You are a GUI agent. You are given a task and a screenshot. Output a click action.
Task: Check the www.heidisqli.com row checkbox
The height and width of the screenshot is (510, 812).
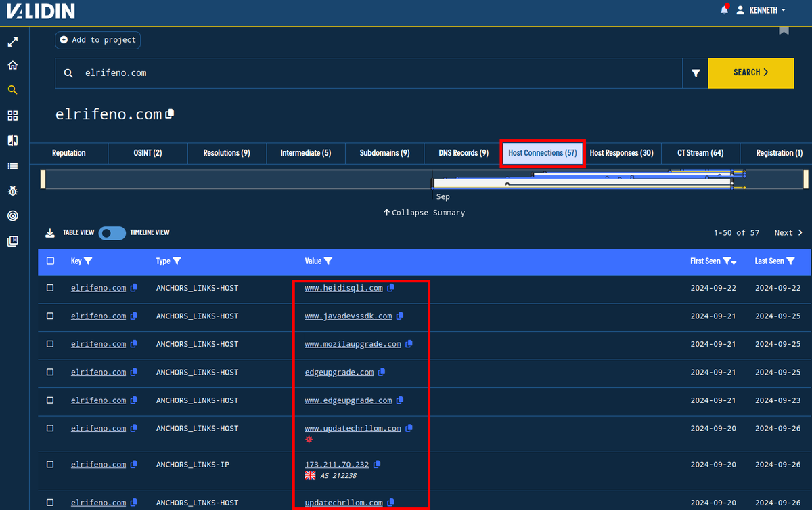(x=50, y=288)
